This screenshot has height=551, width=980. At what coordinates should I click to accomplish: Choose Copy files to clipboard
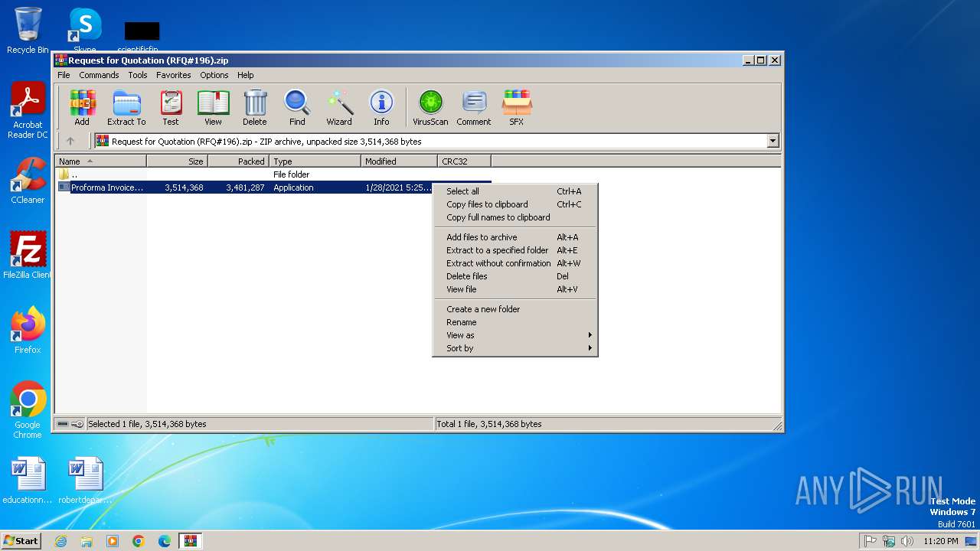[x=515, y=204]
